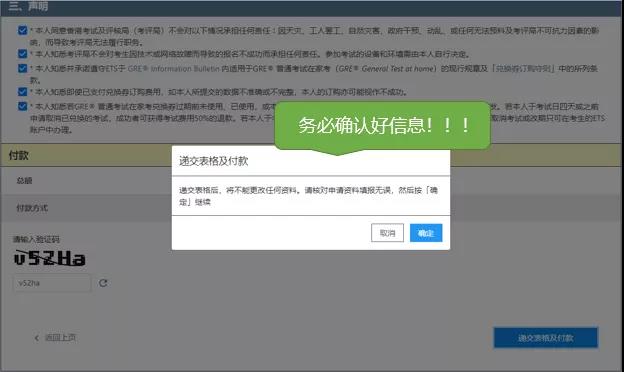Open the GRE Information Bulletin link
624x372 pixels.
(x=174, y=69)
